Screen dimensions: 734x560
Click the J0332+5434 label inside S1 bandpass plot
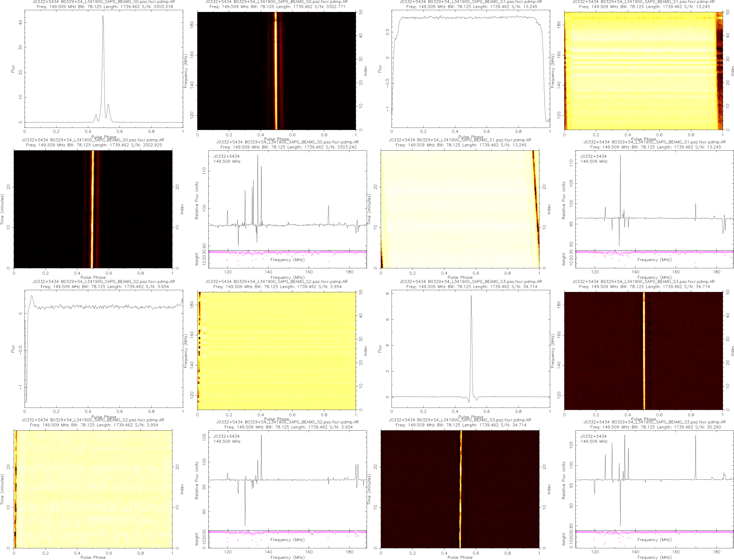[593, 156]
